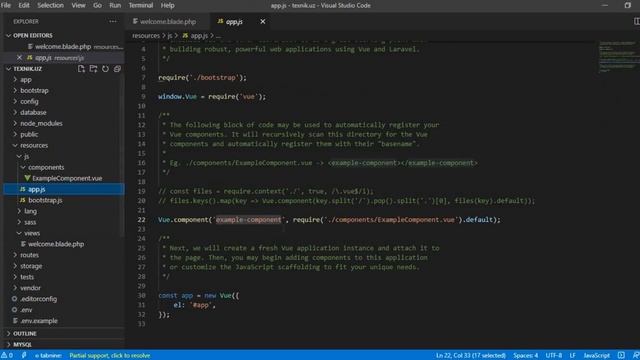Screen dimensions: 640x360
Task: Open welcome.blade.php in file tree
Action: coord(56,244)
